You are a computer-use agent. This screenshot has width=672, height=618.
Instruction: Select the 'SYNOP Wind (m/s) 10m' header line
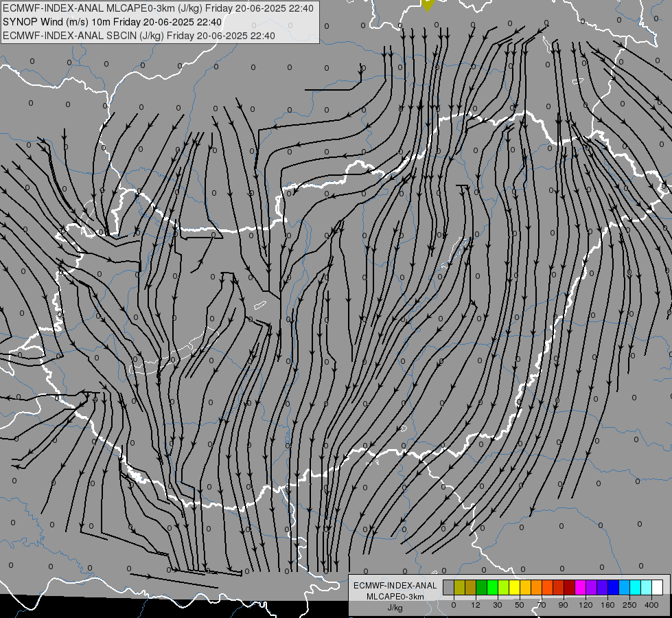pos(112,22)
